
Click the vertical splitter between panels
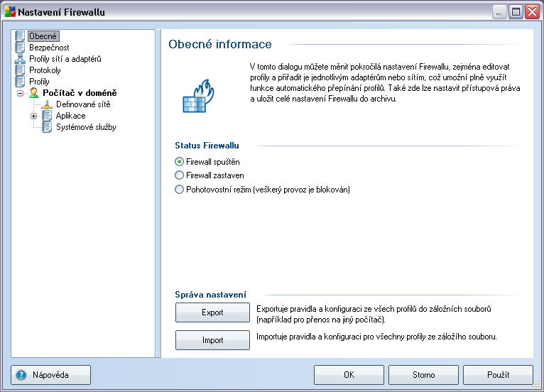[158, 194]
